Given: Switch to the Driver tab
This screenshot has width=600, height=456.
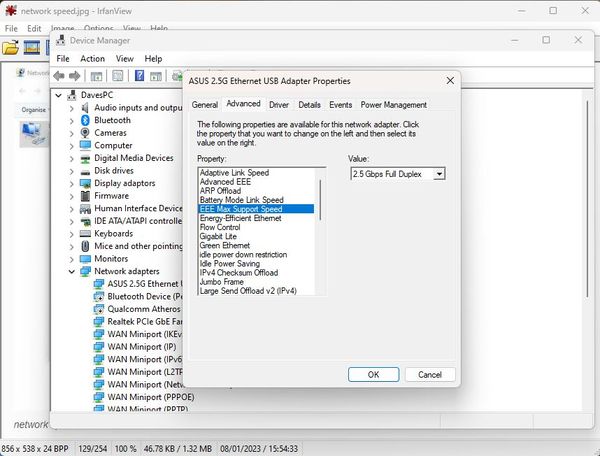Looking at the screenshot, I should click(279, 104).
